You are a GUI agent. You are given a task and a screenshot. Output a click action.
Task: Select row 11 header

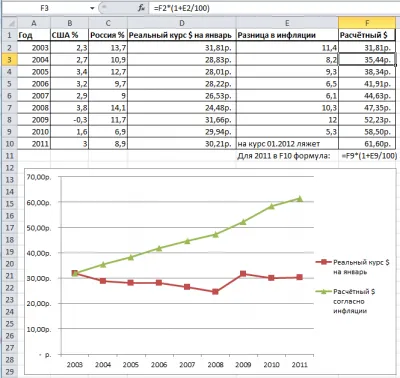click(9, 156)
